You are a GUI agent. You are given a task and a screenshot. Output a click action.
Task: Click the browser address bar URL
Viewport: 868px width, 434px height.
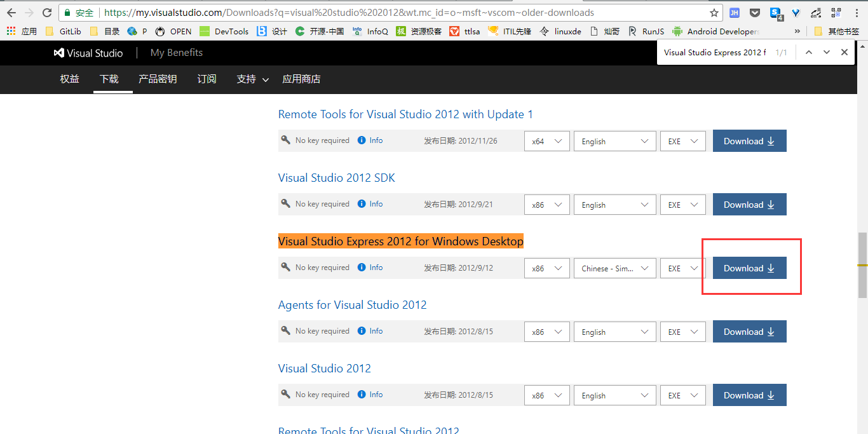pos(349,13)
